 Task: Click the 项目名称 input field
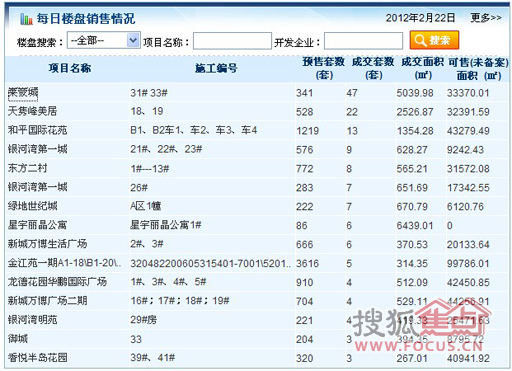click(x=232, y=41)
